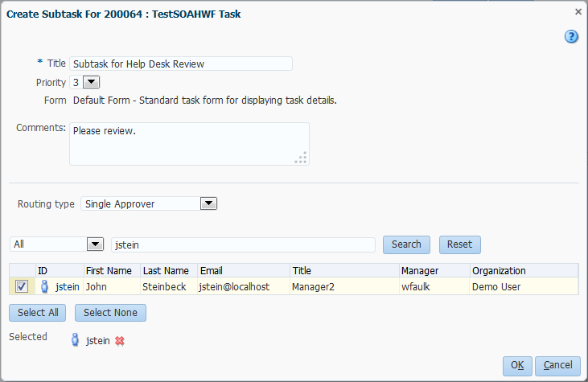Screen dimensions: 588x382
Task: Close the Create Subtask dialog
Action: point(578,12)
